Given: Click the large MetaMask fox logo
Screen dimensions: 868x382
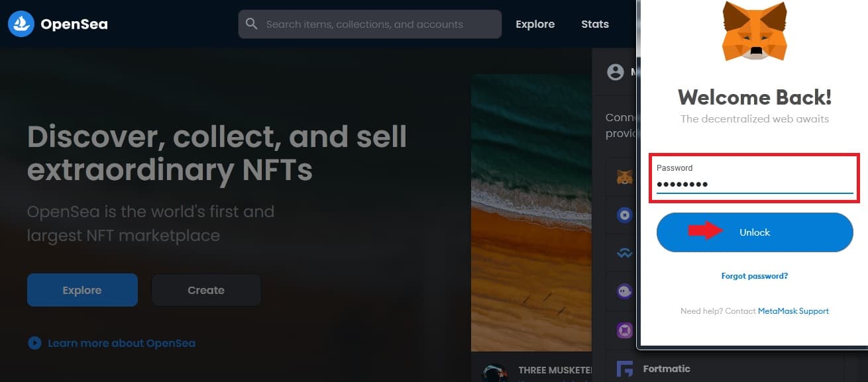Looking at the screenshot, I should coord(754,30).
